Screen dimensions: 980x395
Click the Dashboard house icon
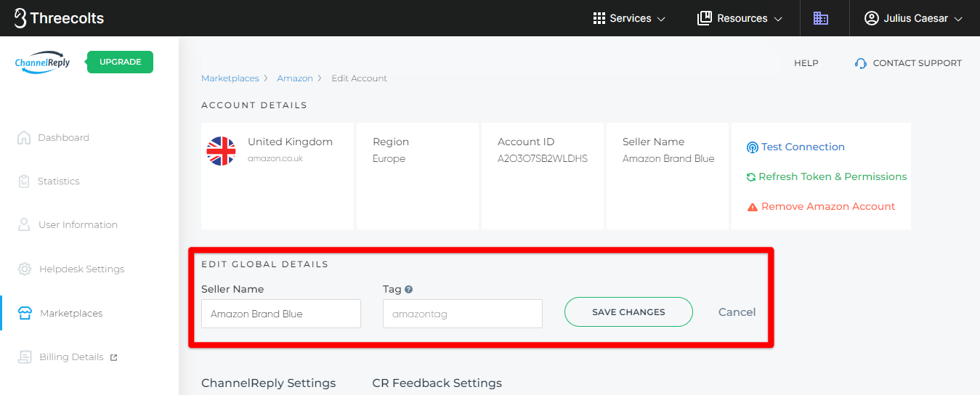(24, 138)
